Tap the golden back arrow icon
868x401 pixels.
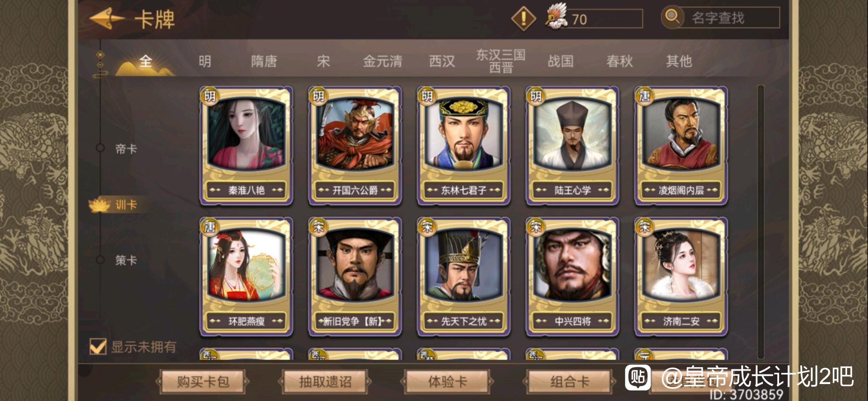click(107, 19)
